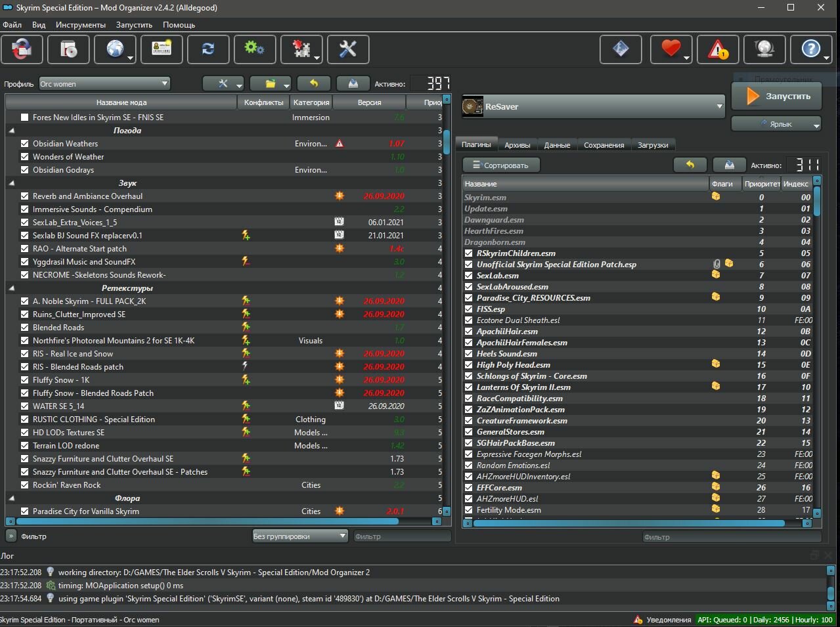This screenshot has width=840, height=627.
Task: Click the question mark Help icon
Action: [811, 49]
